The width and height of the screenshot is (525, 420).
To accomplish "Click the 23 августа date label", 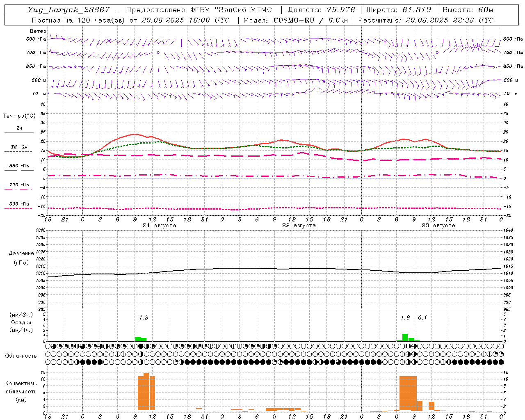I will 438,226.
